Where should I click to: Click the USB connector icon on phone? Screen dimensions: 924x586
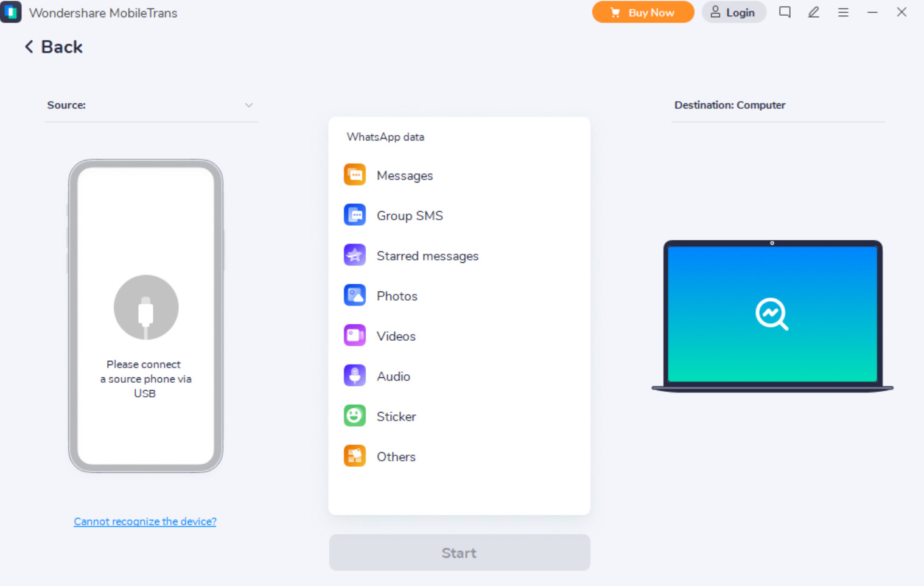click(x=146, y=307)
